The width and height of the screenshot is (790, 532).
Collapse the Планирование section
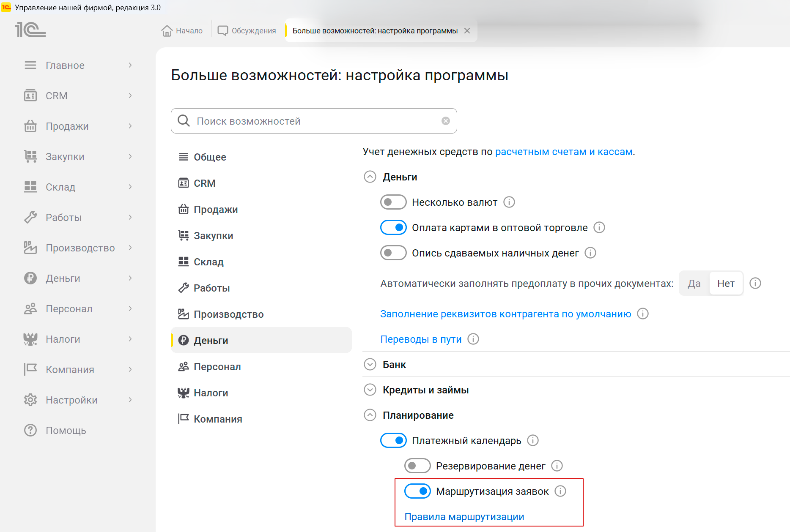(370, 415)
